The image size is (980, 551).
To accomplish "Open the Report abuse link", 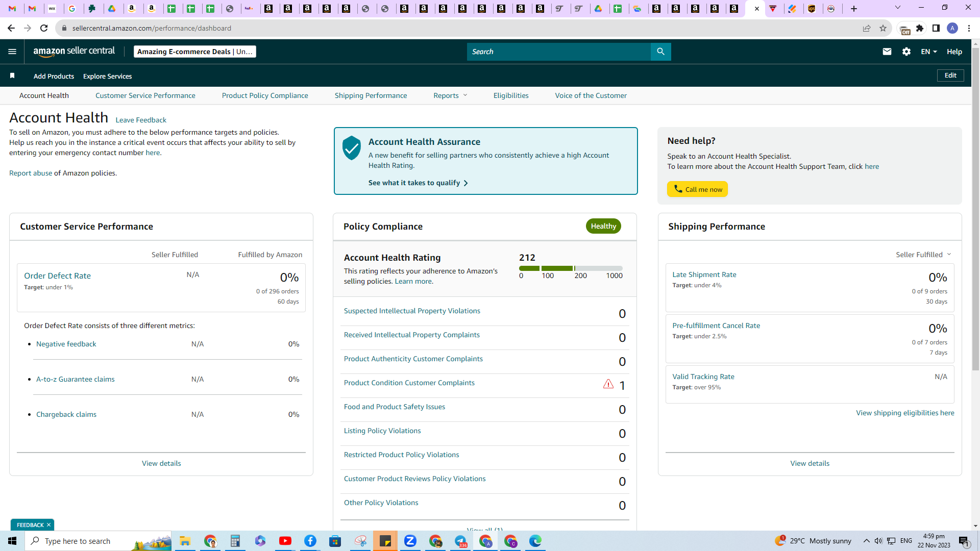I will pos(31,173).
